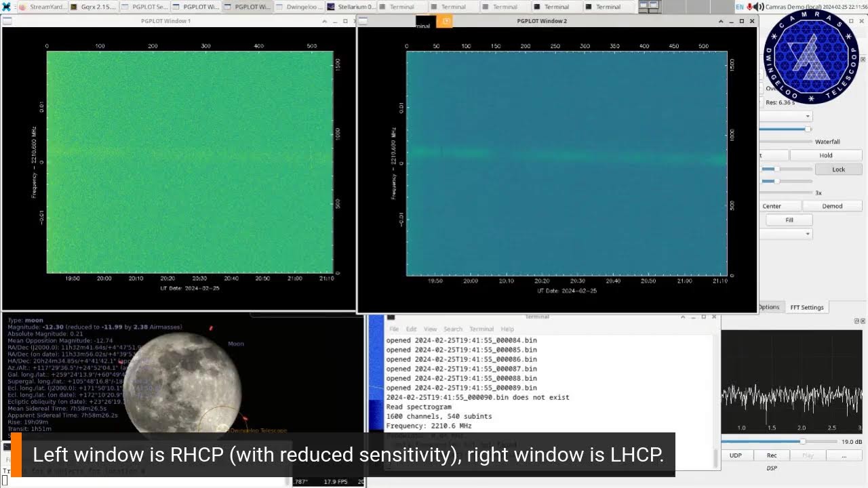Click the Demod button in Gqrx
868x488 pixels.
coord(832,206)
